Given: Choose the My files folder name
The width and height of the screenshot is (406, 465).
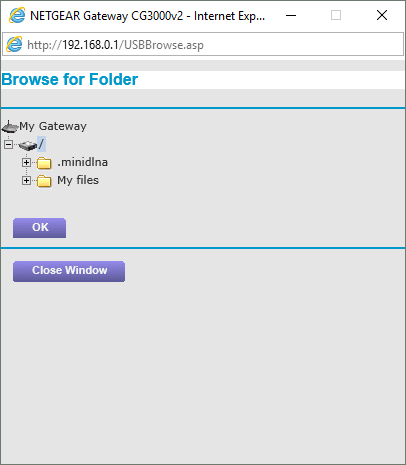Looking at the screenshot, I should pos(78,180).
